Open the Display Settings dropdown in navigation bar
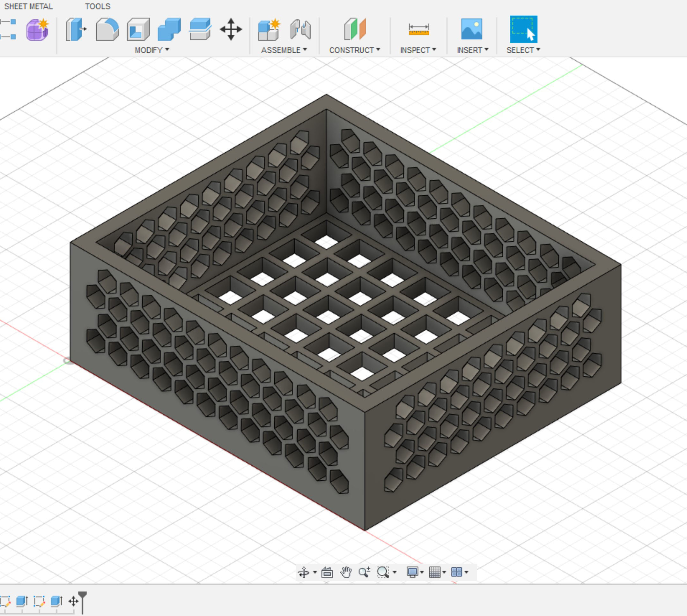This screenshot has height=616, width=687. 415,572
